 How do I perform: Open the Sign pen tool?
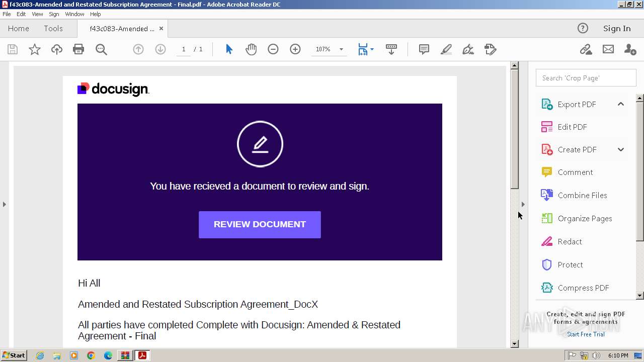click(468, 49)
